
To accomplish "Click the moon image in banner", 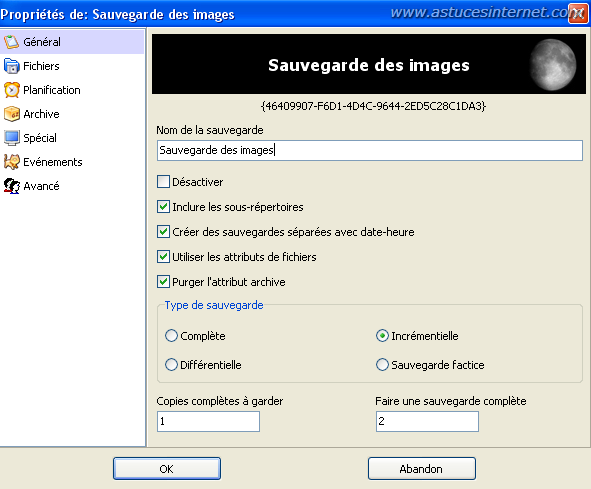I will pos(553,64).
